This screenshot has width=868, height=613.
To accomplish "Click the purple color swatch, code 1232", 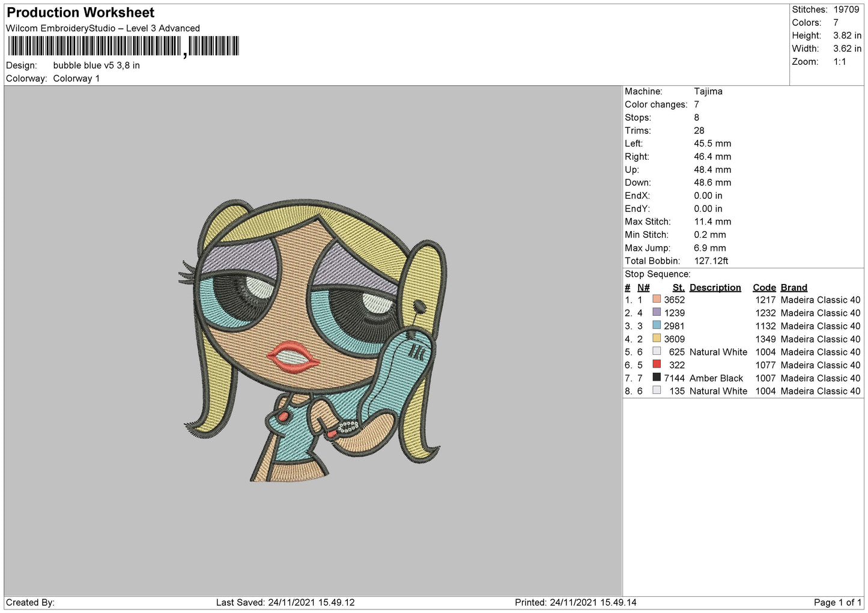I will point(657,312).
